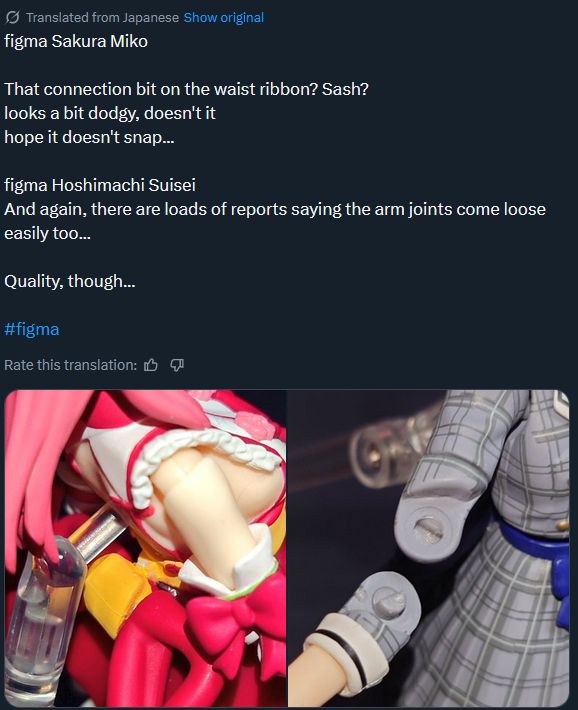Rate the translation with thumbs up
578x710 pixels.
coord(151,365)
